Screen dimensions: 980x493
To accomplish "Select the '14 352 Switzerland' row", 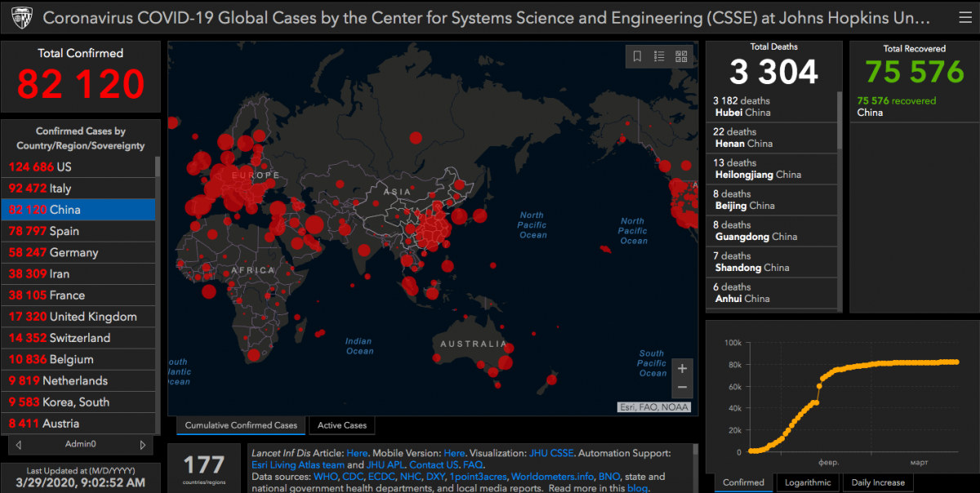I will click(78, 338).
